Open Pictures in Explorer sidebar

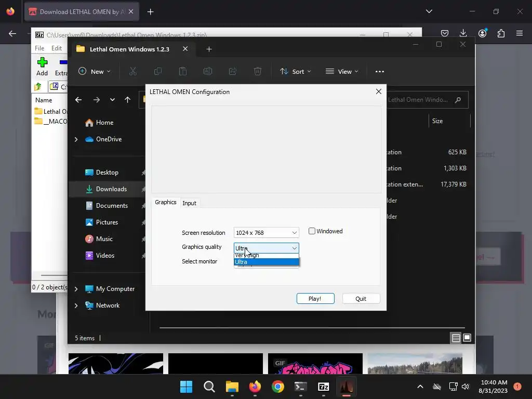107,222
